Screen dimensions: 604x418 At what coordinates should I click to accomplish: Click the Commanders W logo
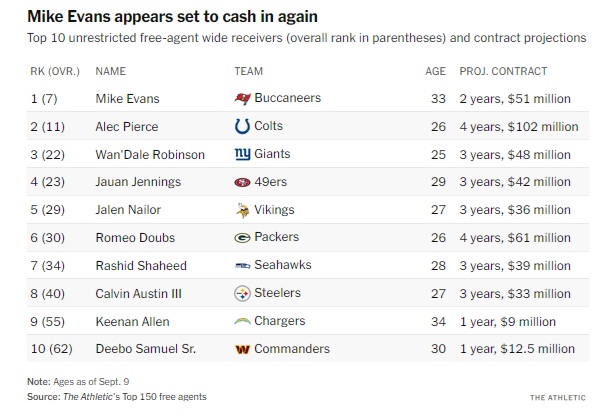pyautogui.click(x=242, y=349)
